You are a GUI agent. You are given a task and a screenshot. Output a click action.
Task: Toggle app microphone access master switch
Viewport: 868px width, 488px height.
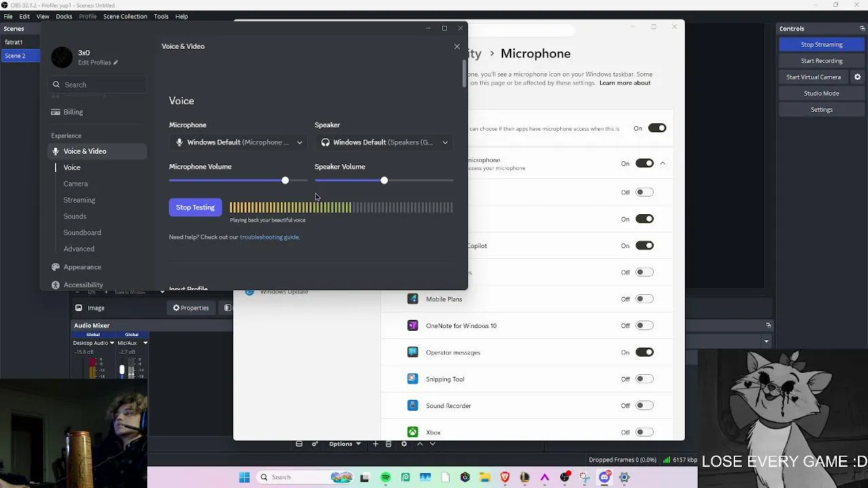click(x=656, y=128)
